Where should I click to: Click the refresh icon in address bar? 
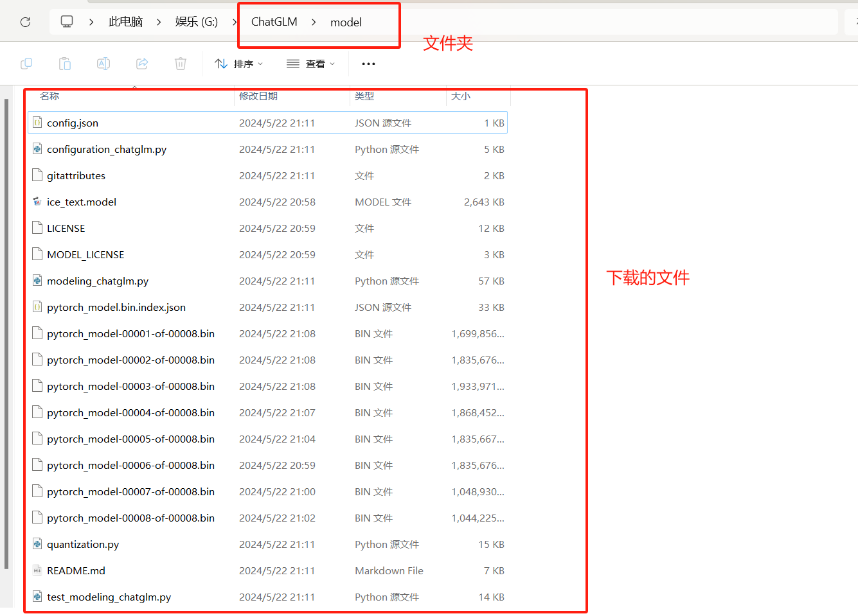[26, 22]
